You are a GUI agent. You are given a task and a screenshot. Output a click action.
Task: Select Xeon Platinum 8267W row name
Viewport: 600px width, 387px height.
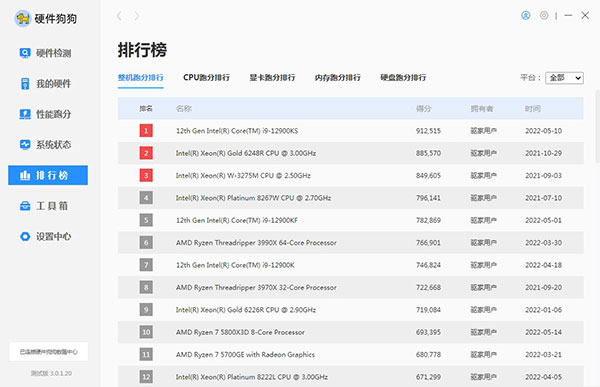coord(253,198)
